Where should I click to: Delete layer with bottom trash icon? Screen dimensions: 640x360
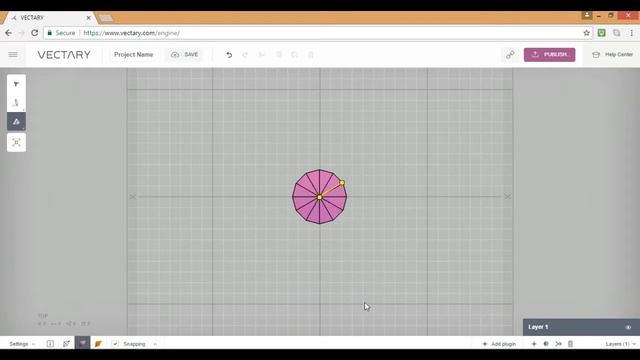tap(571, 344)
